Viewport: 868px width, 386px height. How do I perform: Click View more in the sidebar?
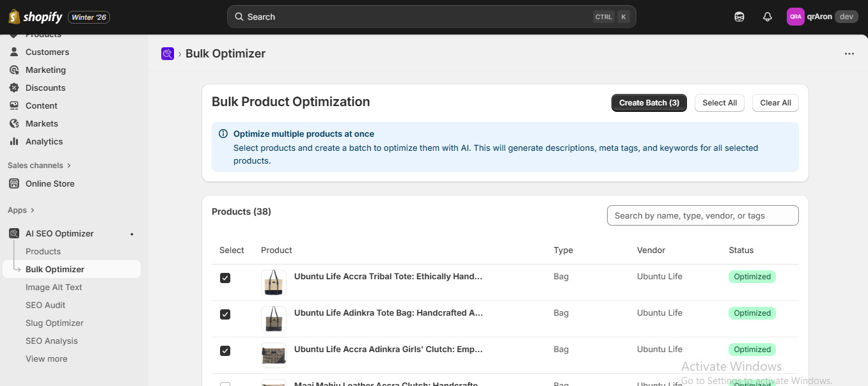pyautogui.click(x=46, y=359)
